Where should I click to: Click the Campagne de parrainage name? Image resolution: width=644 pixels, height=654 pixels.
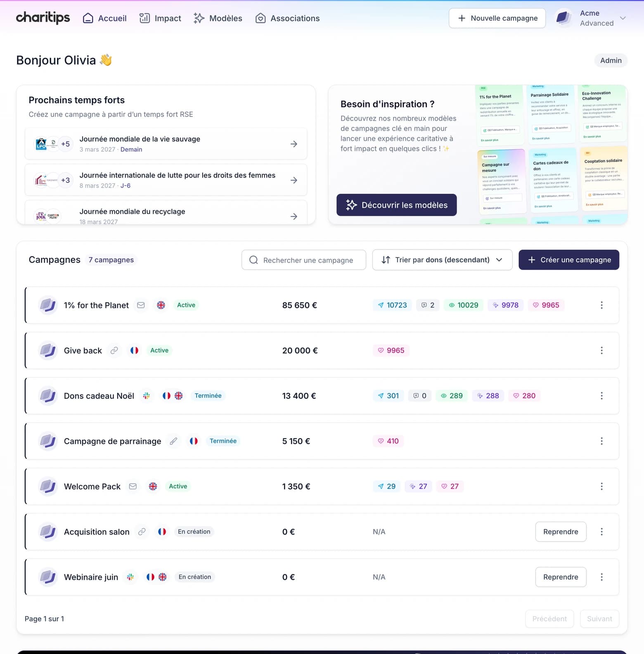[112, 441]
